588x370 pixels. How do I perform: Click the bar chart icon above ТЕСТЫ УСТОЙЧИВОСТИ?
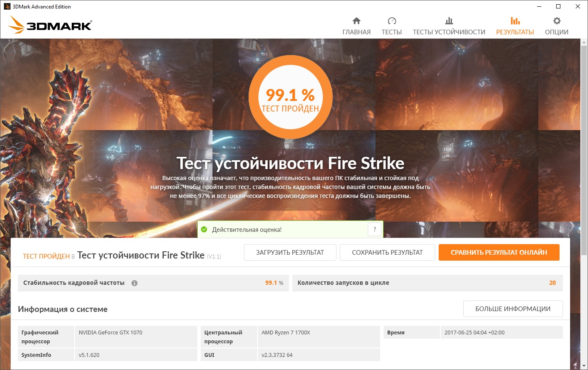pos(449,21)
